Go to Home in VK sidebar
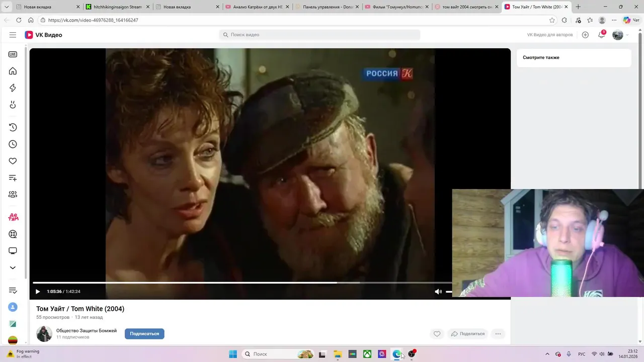The width and height of the screenshot is (644, 362). (x=13, y=71)
